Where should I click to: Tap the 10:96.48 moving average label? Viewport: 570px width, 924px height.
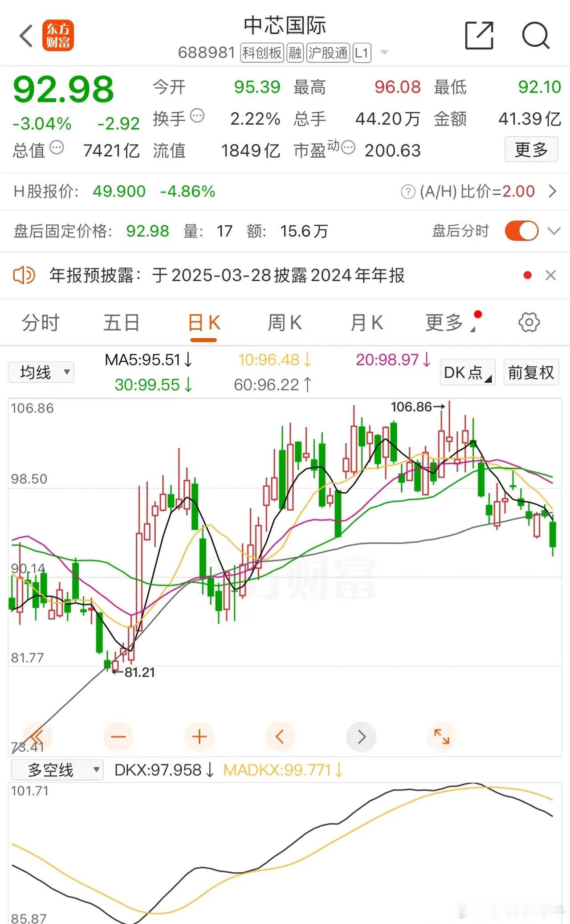coord(275,360)
